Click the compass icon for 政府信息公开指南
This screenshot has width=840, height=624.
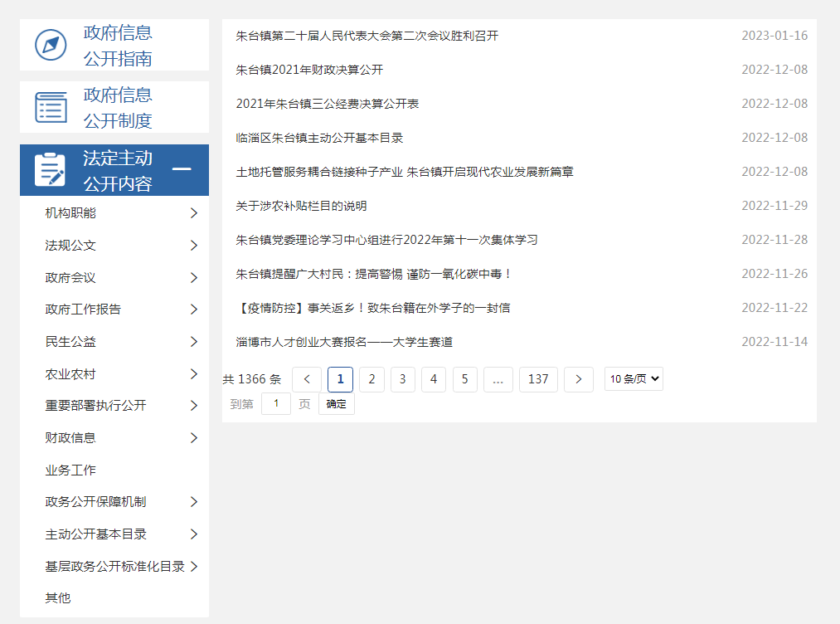[x=51, y=45]
